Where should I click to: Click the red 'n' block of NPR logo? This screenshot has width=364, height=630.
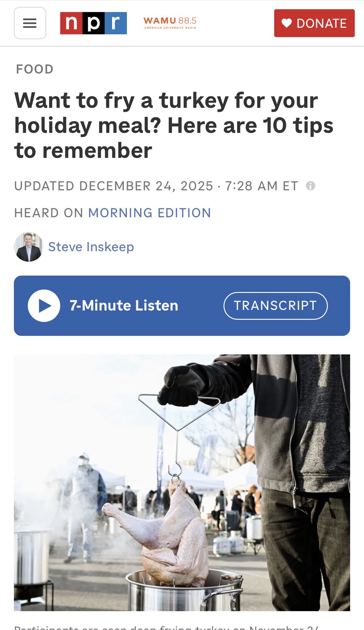[71, 23]
